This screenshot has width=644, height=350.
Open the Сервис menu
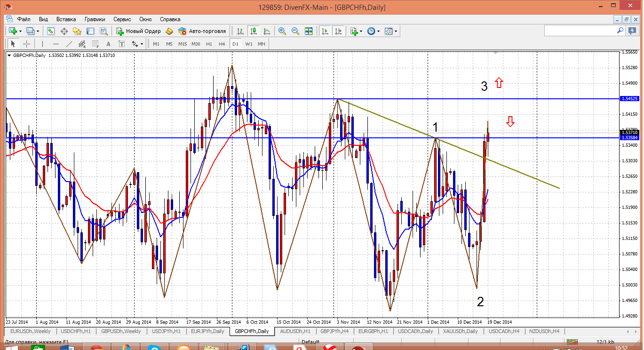click(122, 19)
